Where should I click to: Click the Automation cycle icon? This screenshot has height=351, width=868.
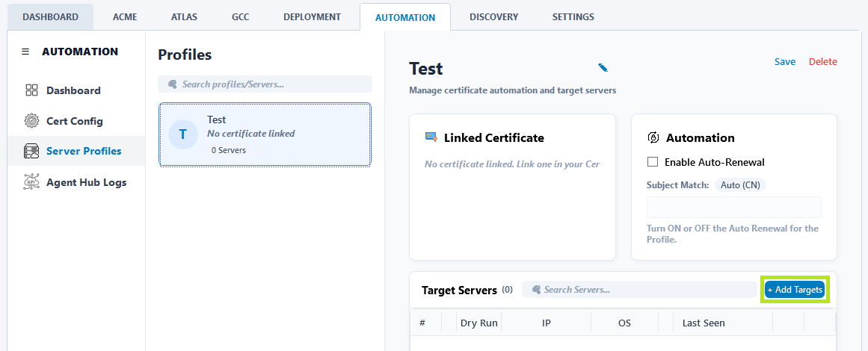pos(653,137)
